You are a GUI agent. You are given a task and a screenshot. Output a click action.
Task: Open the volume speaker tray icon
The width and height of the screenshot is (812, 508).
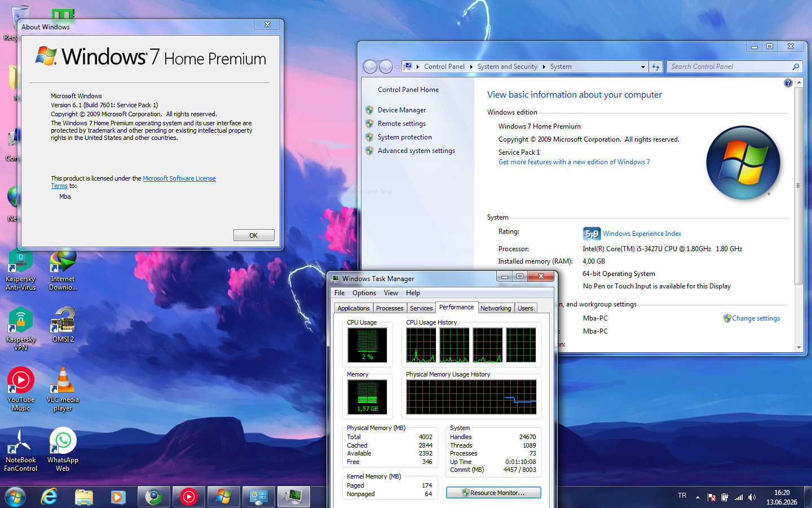point(752,497)
